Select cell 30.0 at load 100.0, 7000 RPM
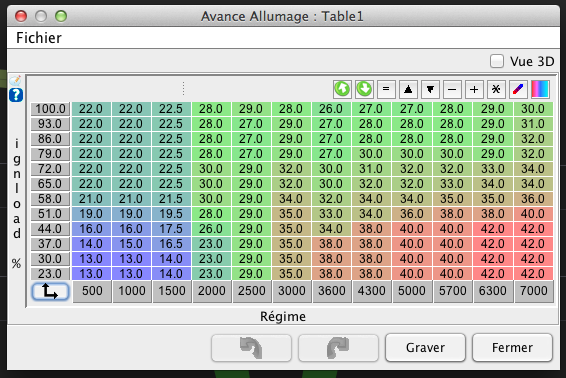Viewport: 566px width, 378px height. pos(533,109)
